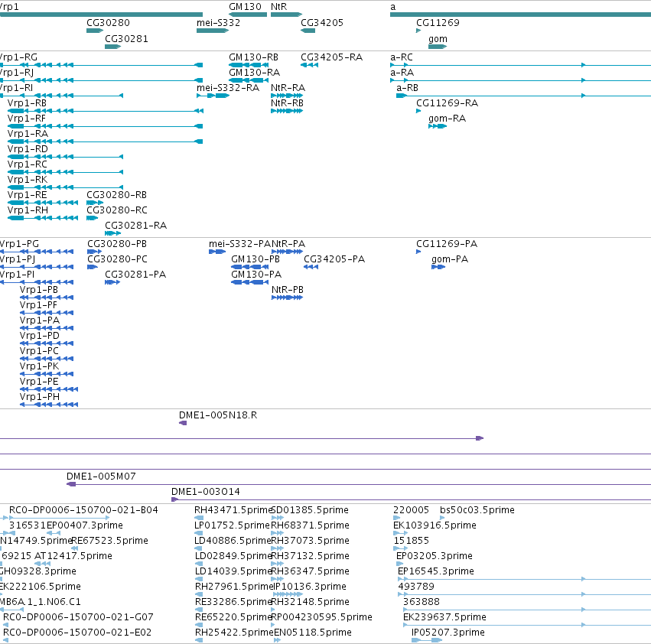Select the a-RC transcript label
Viewport: 651px width, 644px height.
(x=402, y=57)
